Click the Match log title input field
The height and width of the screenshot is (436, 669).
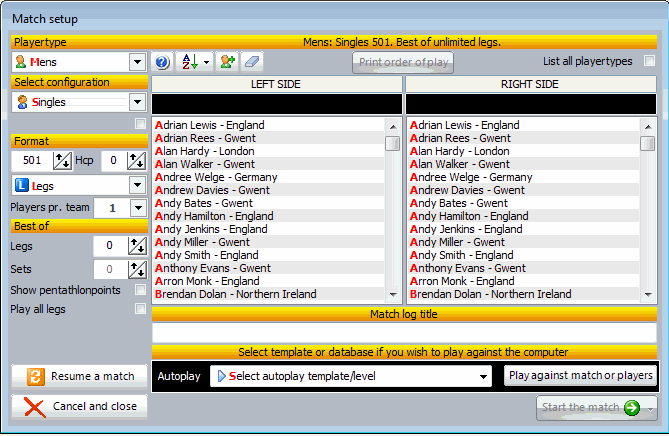[404, 333]
